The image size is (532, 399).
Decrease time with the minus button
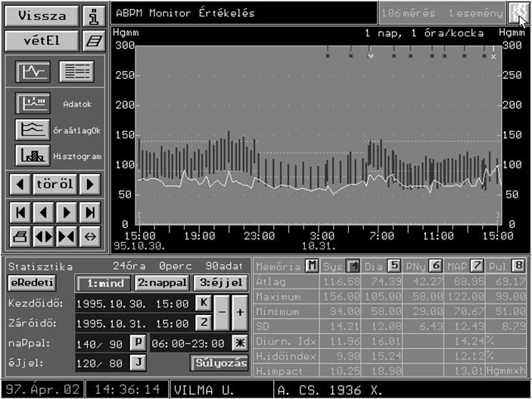[x=222, y=313]
